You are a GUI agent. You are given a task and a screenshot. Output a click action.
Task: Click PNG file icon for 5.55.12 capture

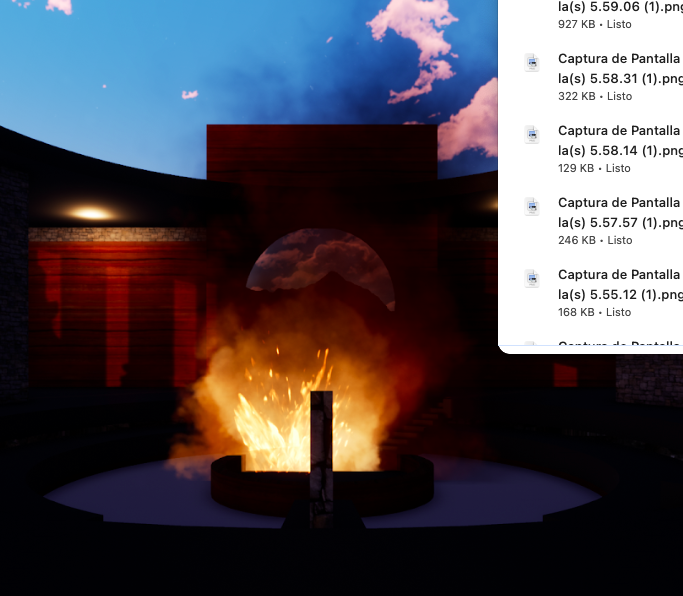point(532,278)
